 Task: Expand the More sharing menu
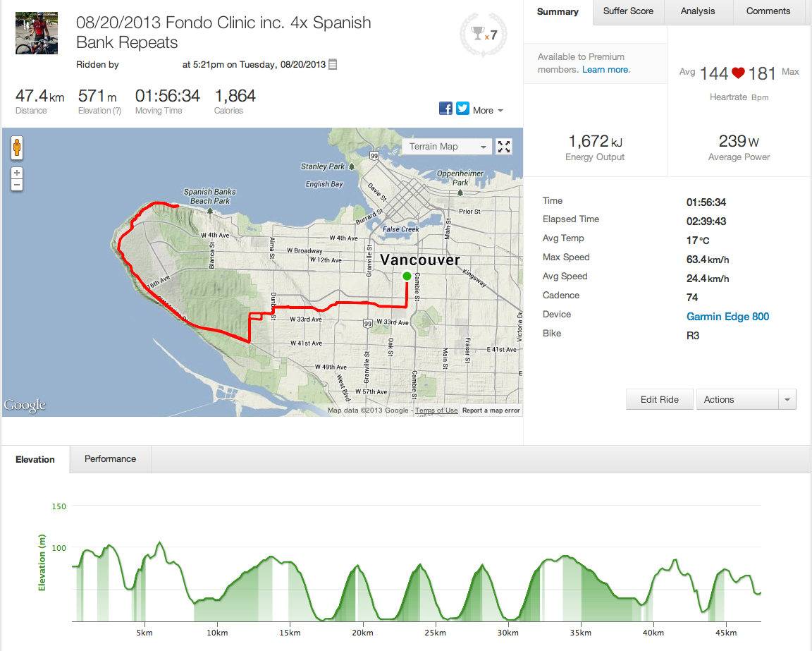488,110
